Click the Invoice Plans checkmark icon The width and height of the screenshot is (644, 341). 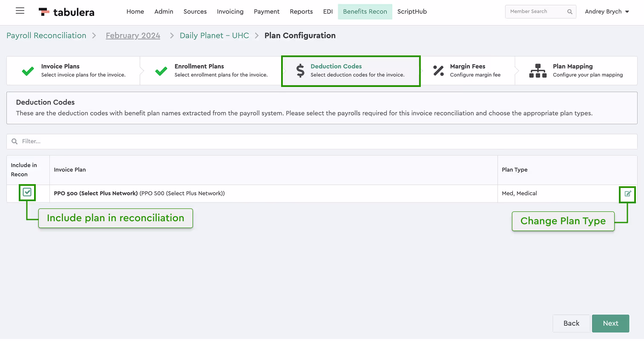pos(28,71)
